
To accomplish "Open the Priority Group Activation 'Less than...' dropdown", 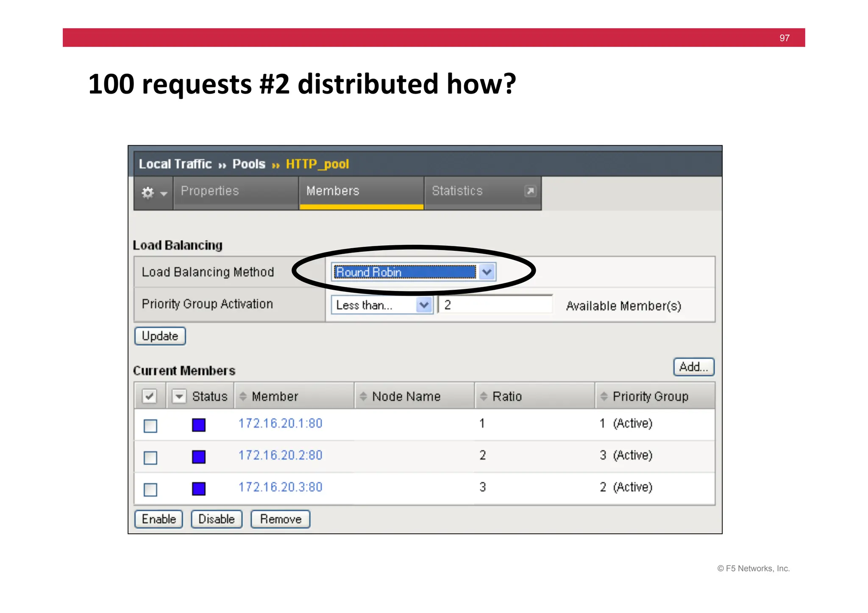I will click(x=382, y=305).
